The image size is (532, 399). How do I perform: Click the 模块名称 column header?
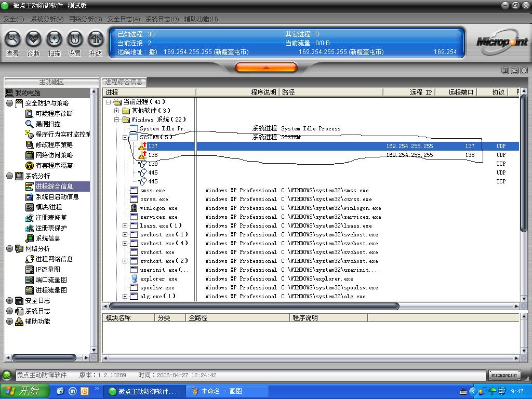coord(129,318)
